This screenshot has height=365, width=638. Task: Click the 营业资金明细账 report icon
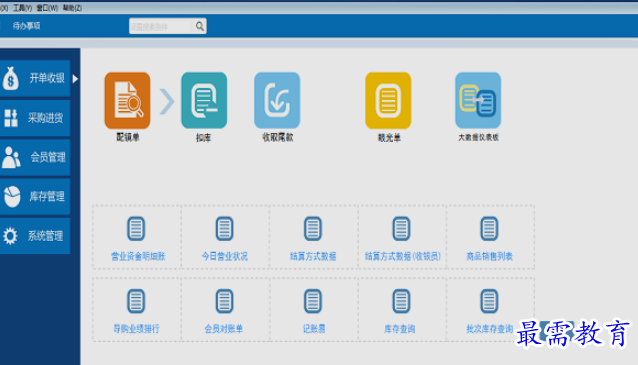[x=136, y=229]
